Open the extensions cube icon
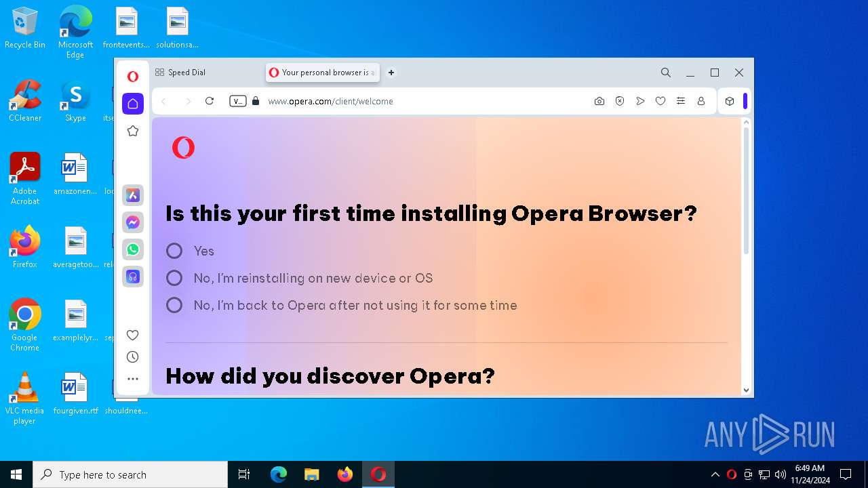This screenshot has width=868, height=488. (730, 101)
